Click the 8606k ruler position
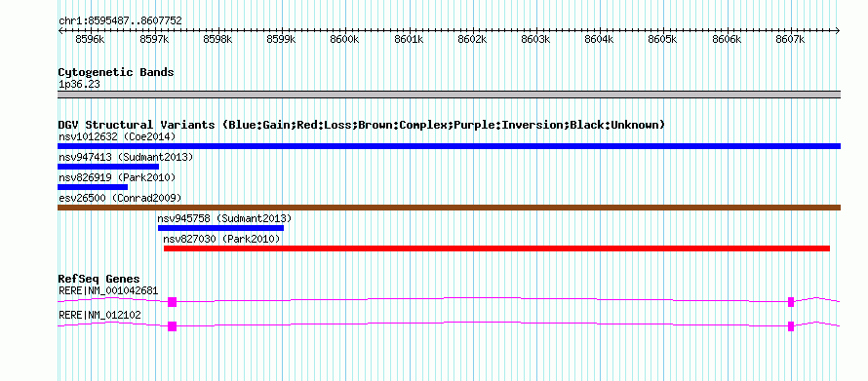Viewport: 868px width, 381px height. 727,39
